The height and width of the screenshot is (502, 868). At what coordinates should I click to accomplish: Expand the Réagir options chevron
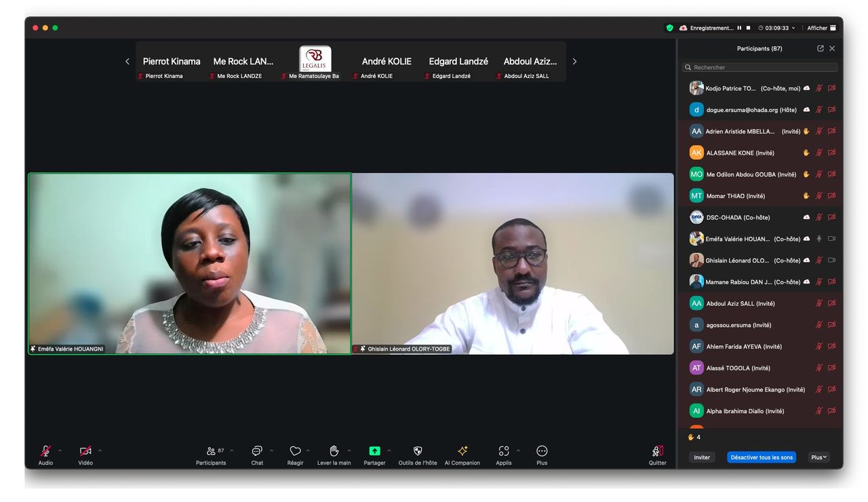[x=308, y=450]
